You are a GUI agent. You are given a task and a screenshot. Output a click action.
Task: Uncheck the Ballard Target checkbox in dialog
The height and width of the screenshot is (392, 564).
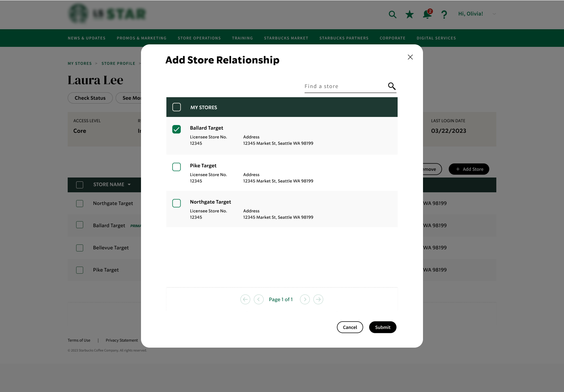pyautogui.click(x=177, y=129)
